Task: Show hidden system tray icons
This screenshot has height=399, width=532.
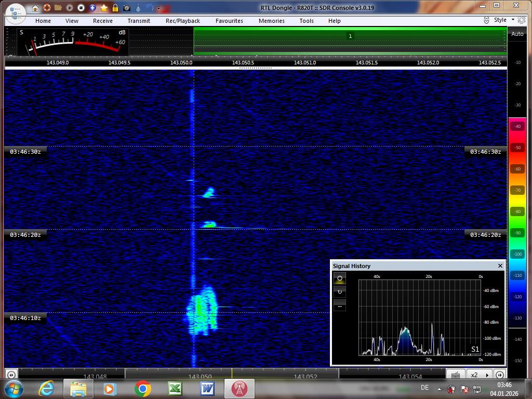Action: point(440,389)
